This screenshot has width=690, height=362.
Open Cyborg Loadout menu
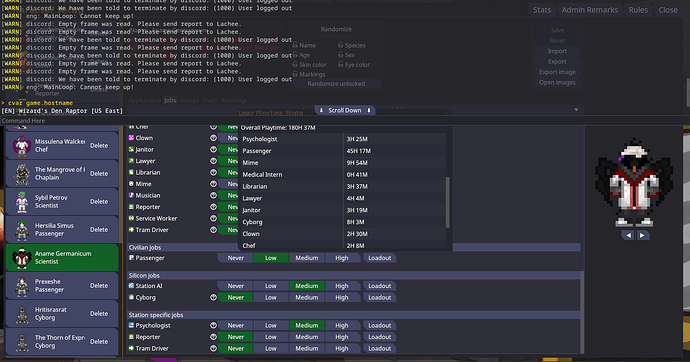pyautogui.click(x=379, y=297)
